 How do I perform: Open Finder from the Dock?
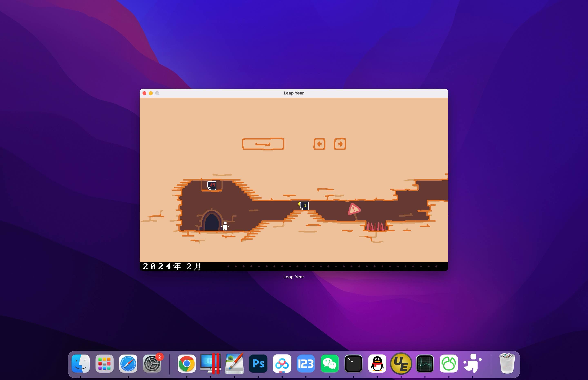point(81,363)
